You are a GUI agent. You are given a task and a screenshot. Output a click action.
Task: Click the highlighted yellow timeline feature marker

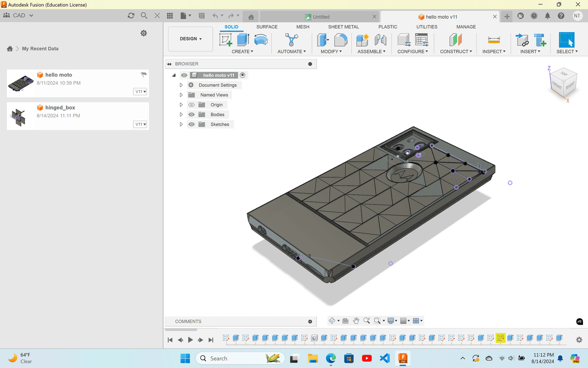[500, 338]
